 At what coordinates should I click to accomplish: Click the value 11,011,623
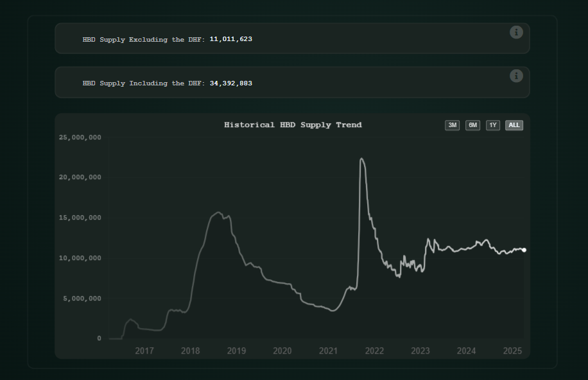point(230,39)
